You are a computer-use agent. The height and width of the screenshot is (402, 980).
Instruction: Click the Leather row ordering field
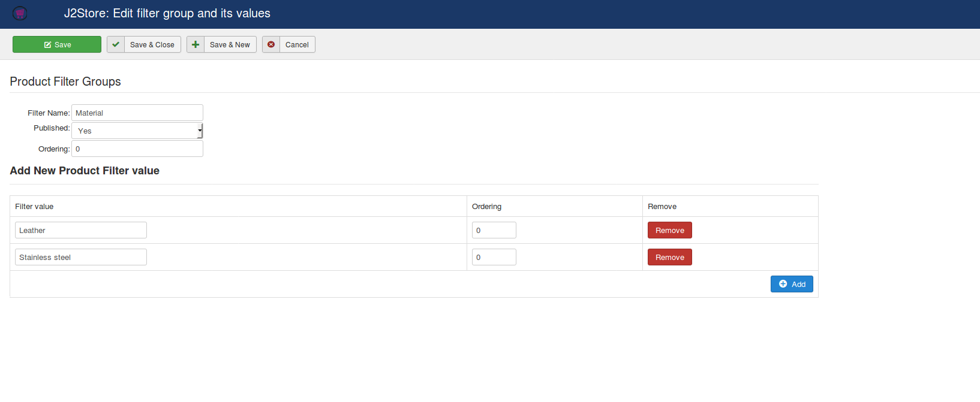[x=494, y=230]
